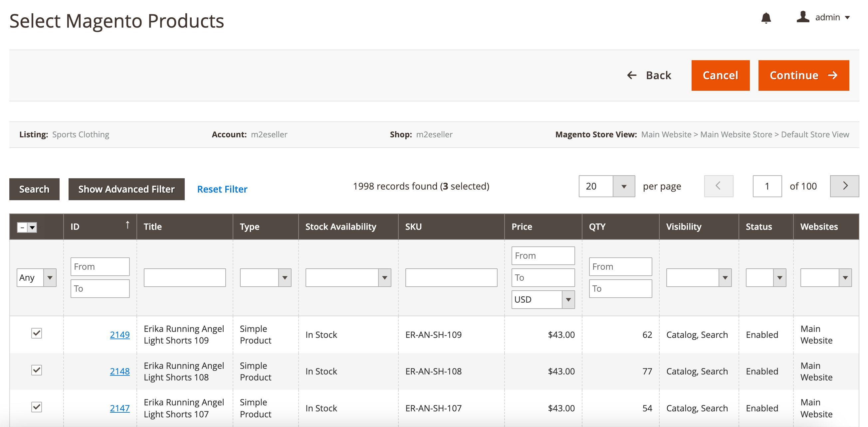Uncheck product 2149 checkbox
Image resolution: width=868 pixels, height=427 pixels.
[36, 333]
